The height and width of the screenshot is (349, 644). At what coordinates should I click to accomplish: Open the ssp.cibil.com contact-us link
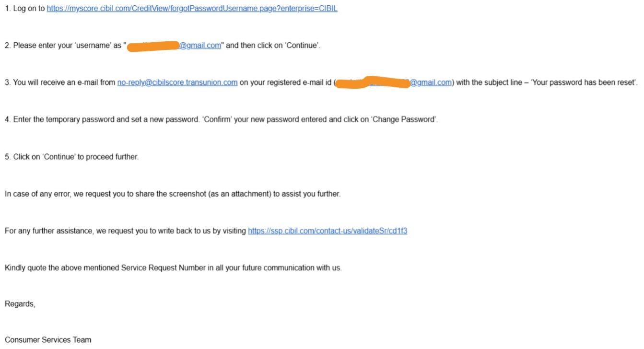tap(328, 231)
